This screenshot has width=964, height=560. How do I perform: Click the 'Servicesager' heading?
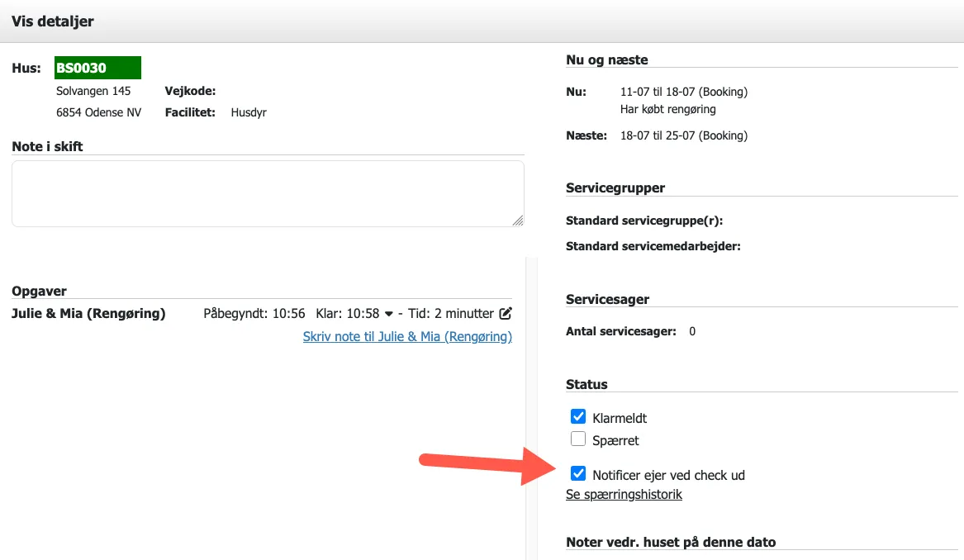click(x=607, y=299)
